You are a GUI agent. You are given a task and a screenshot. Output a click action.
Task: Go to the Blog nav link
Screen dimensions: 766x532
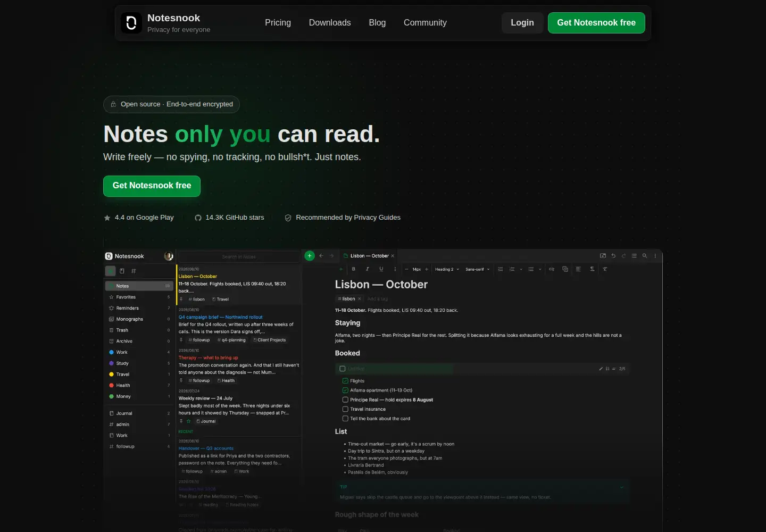[377, 23]
